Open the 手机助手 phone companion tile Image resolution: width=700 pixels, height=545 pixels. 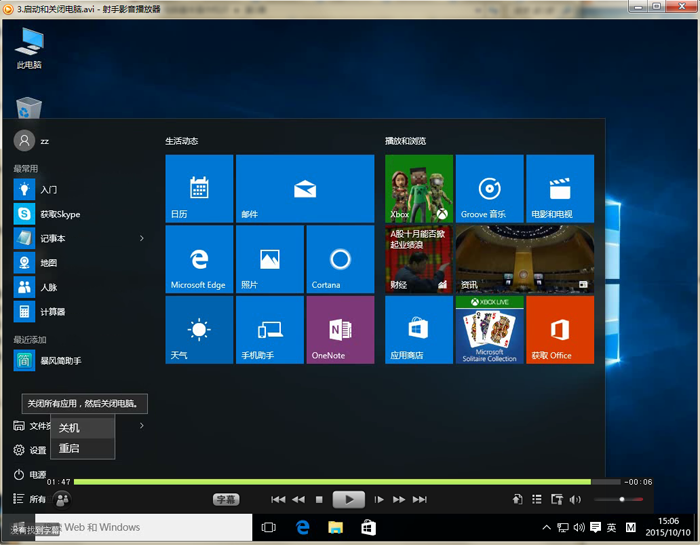tap(270, 329)
